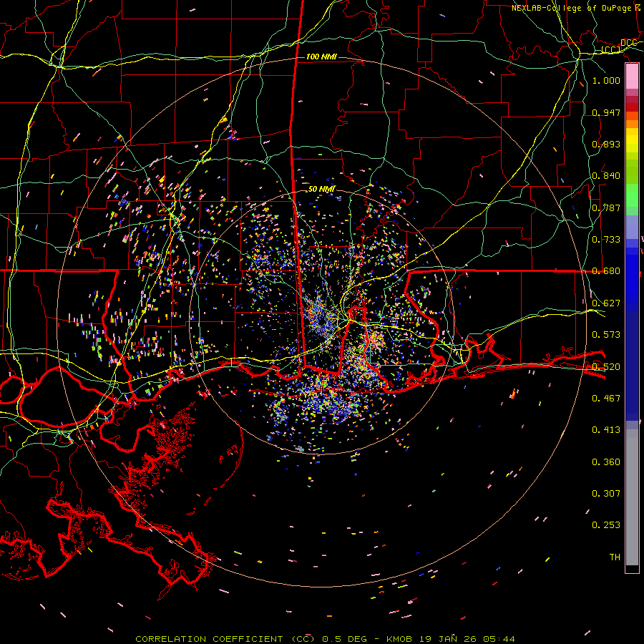Click the 1.000 value on the color scale

point(606,80)
